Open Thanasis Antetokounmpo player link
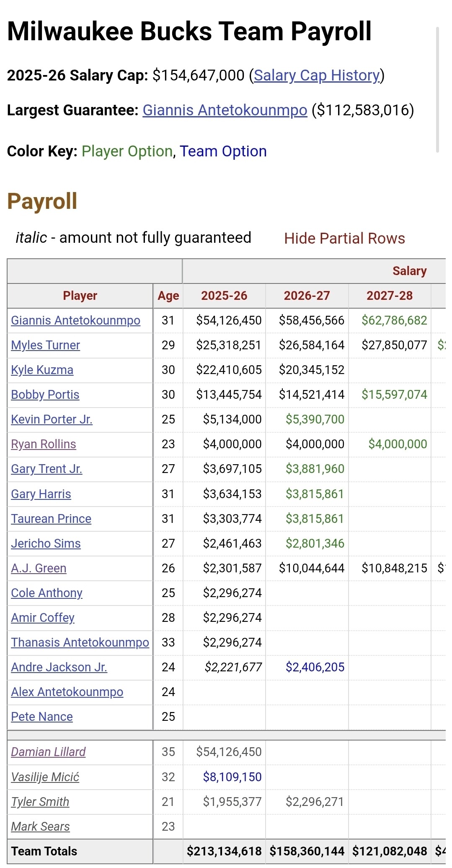The image size is (452, 868). [x=80, y=642]
